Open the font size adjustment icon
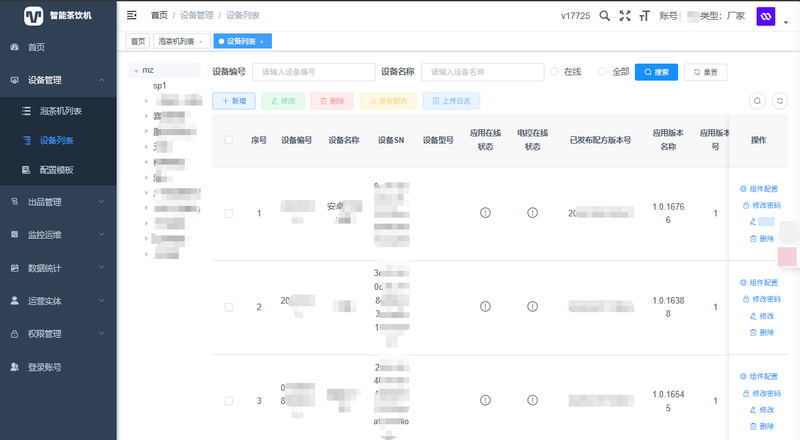The width and height of the screenshot is (800, 440). [x=644, y=16]
